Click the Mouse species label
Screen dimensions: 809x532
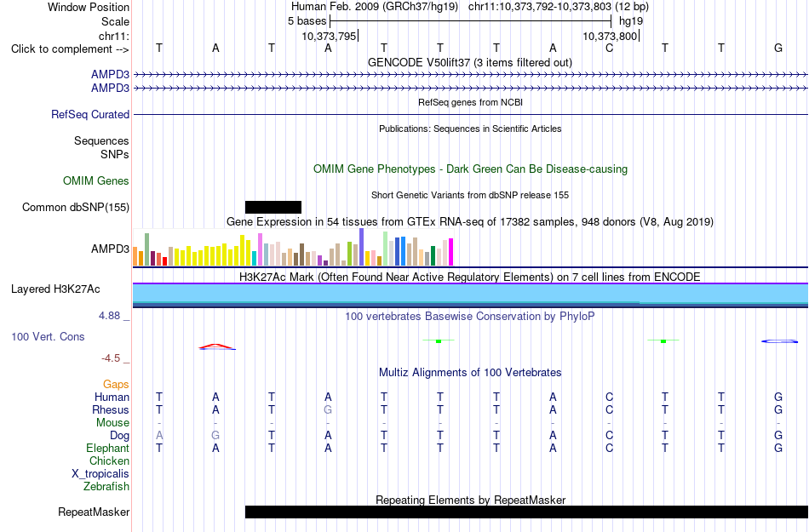click(x=112, y=423)
